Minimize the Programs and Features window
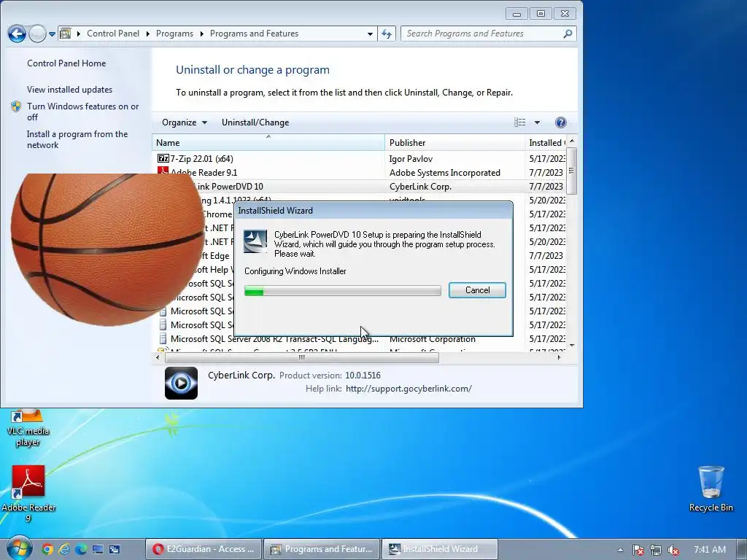Screen dimensions: 747x560 click(x=516, y=14)
